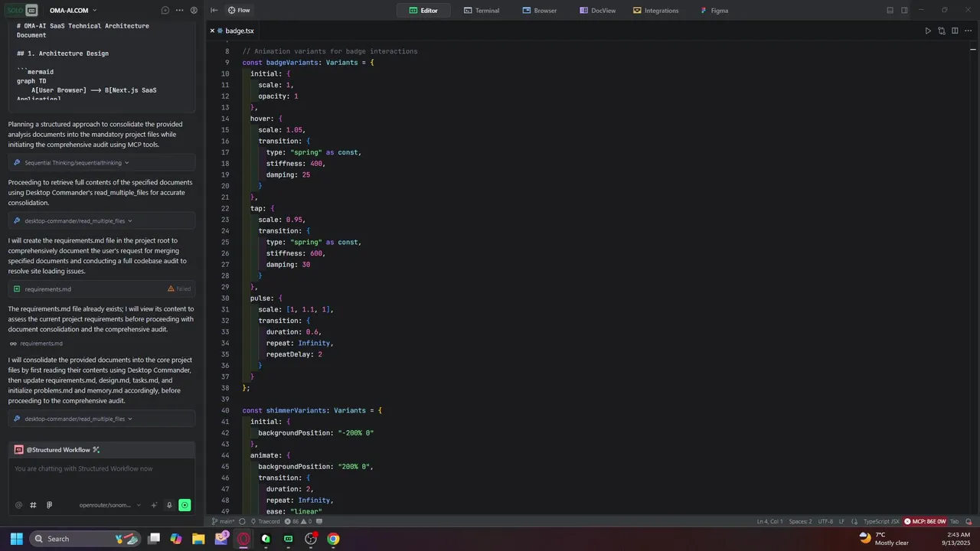Switch to the DocView tab
Viewport: 980px width, 551px height.
coord(598,11)
